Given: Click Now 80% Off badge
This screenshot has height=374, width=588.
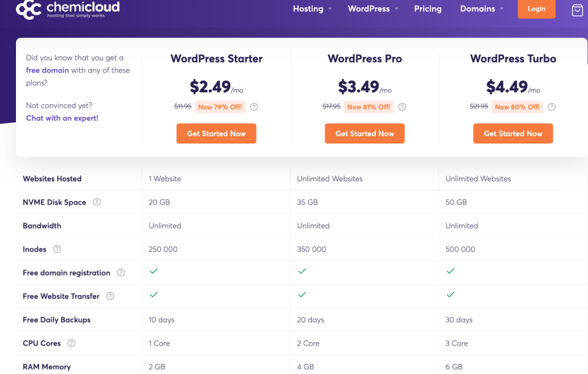Looking at the screenshot, I should click(517, 107).
